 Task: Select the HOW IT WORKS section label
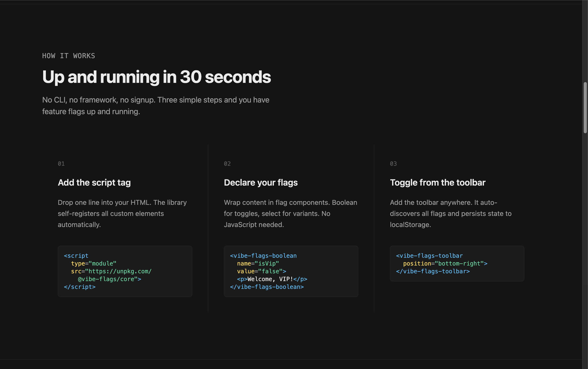(x=68, y=56)
